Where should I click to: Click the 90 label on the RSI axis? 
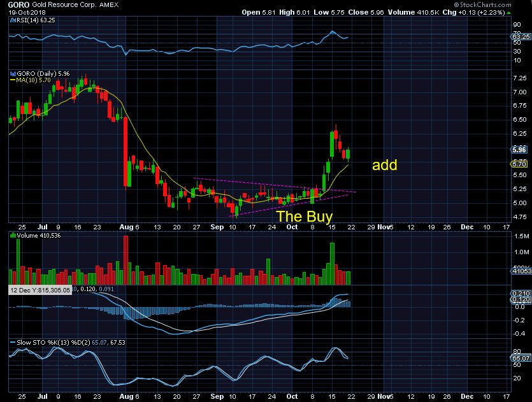517,25
